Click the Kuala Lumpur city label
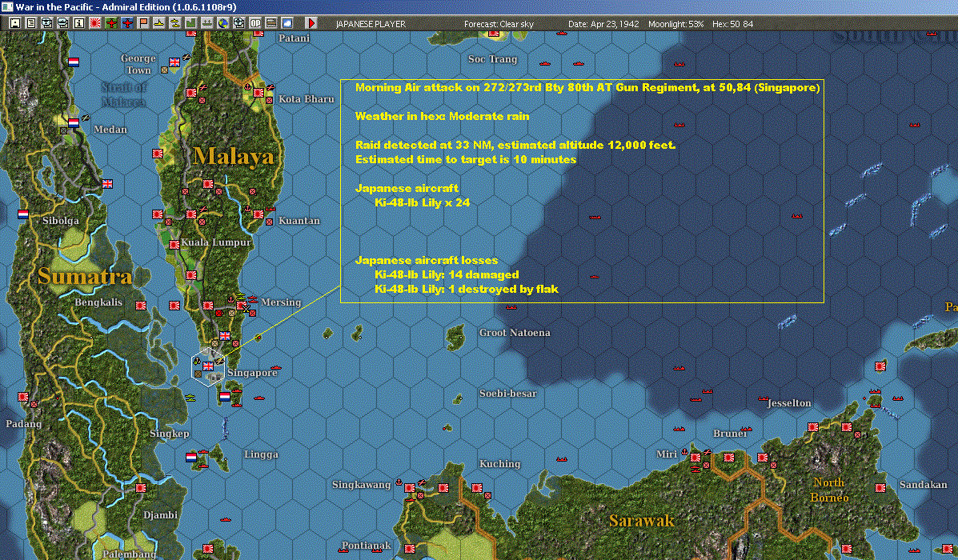958x560 pixels. coord(216,242)
